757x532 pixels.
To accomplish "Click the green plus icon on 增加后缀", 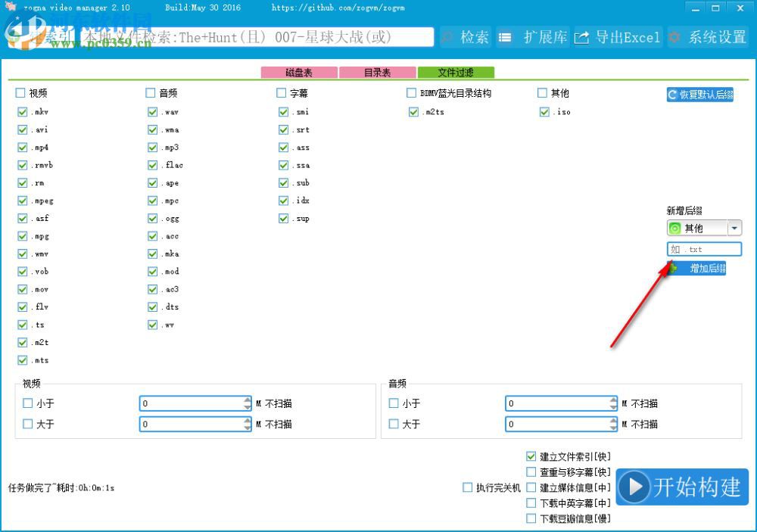I will coord(674,267).
